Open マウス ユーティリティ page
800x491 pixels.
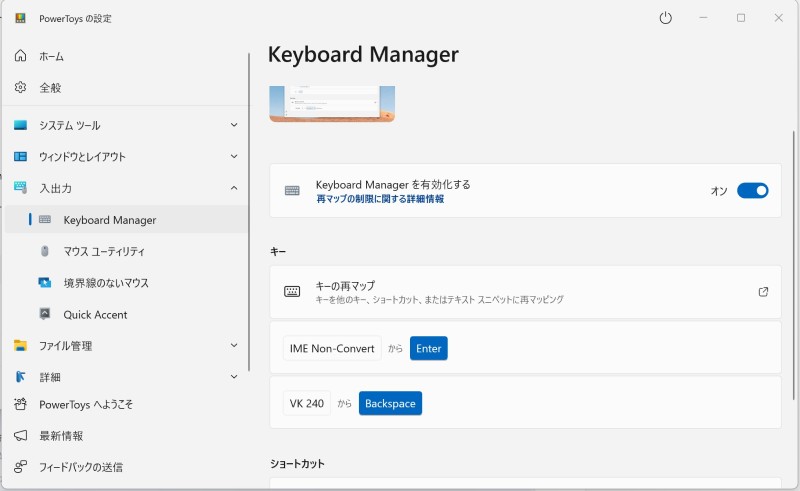(126, 251)
